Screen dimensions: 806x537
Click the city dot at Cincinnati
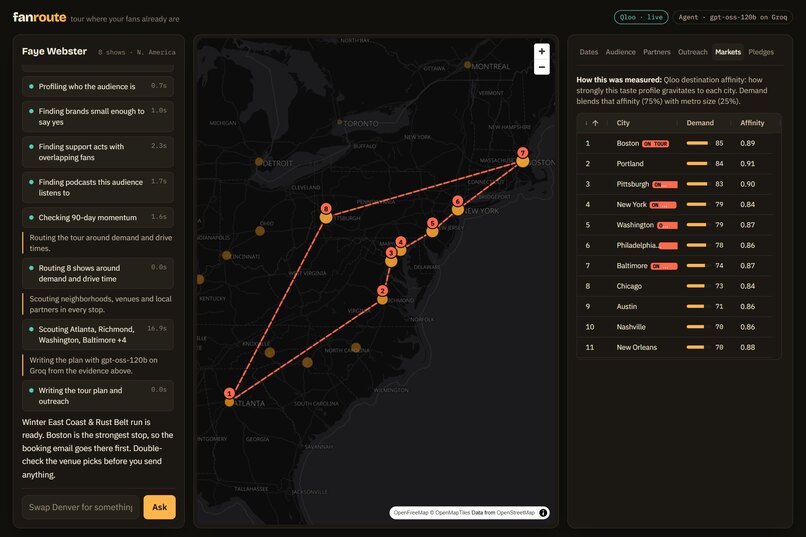pyautogui.click(x=226, y=255)
